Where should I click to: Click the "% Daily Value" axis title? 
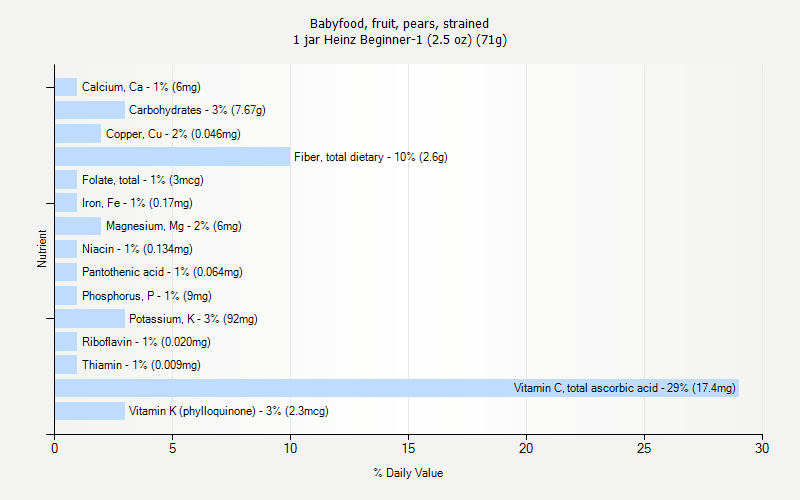(408, 473)
